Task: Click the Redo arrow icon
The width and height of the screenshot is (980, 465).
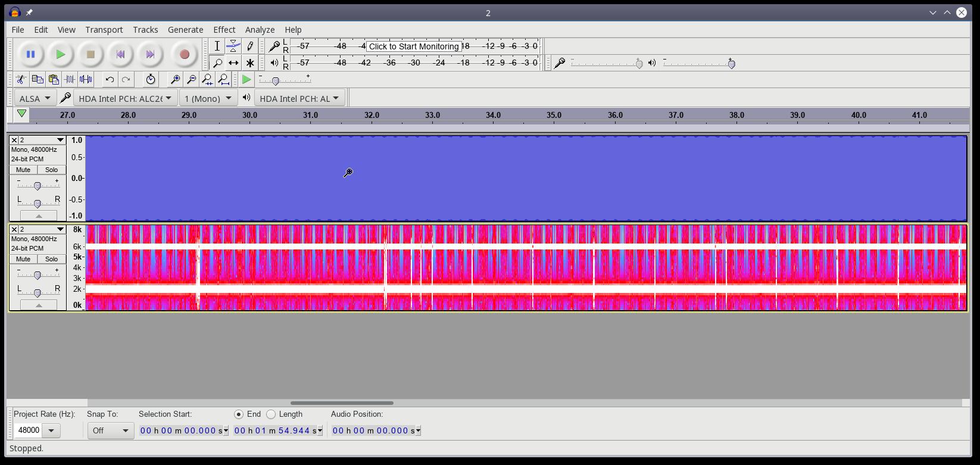Action: pos(126,79)
